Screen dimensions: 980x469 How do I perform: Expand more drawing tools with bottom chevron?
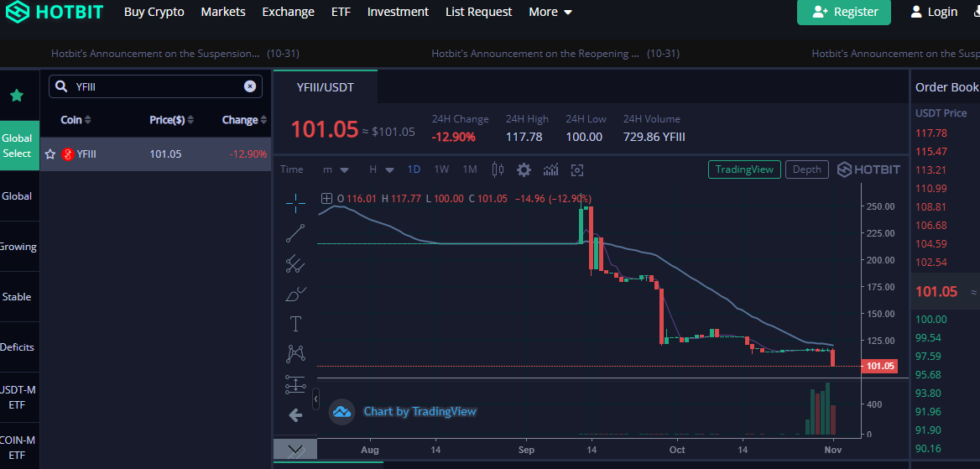click(295, 450)
